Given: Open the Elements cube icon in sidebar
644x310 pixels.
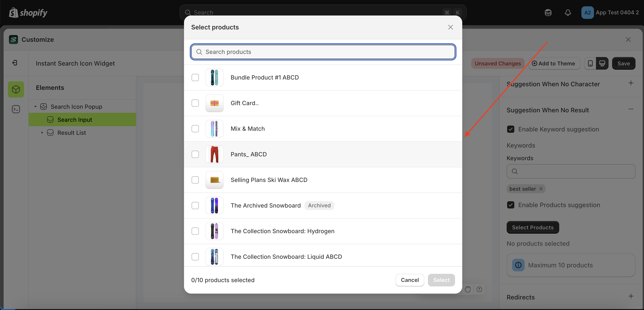Looking at the screenshot, I should 15,89.
